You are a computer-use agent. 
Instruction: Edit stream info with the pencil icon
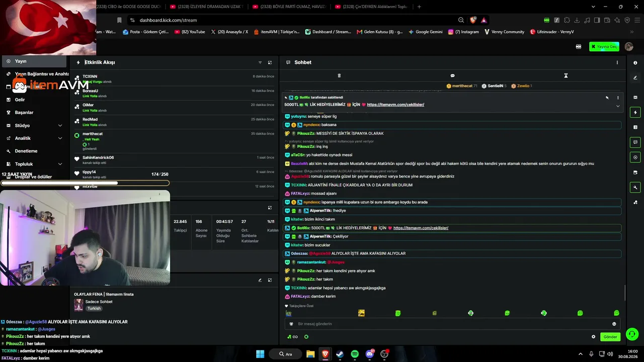pyautogui.click(x=260, y=280)
